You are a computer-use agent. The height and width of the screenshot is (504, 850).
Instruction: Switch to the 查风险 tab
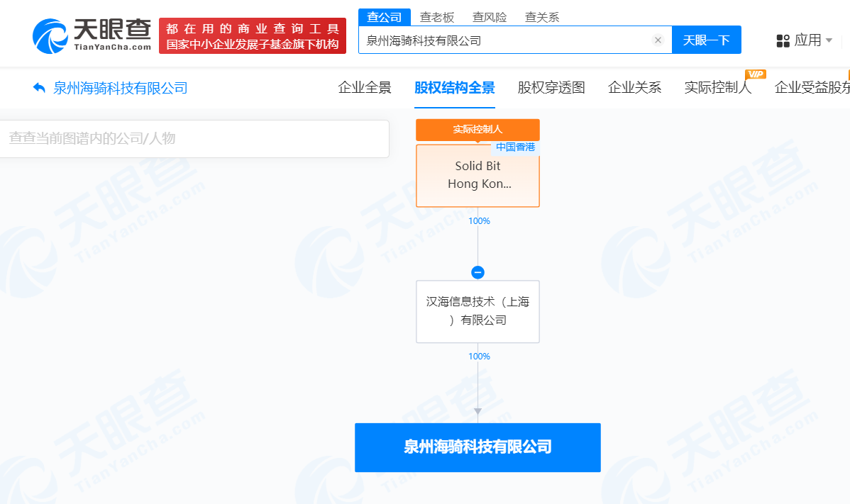tap(490, 17)
